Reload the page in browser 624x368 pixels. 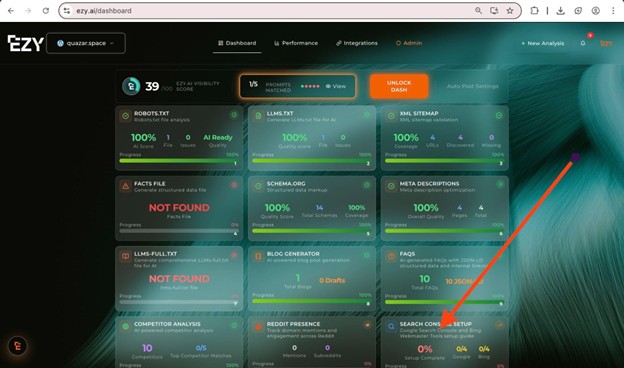(x=46, y=11)
